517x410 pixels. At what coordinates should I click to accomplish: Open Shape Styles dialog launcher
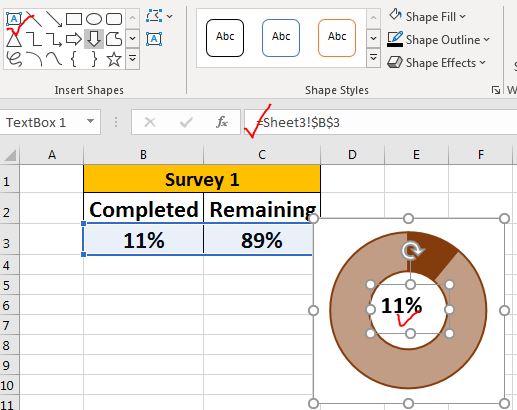coord(496,90)
